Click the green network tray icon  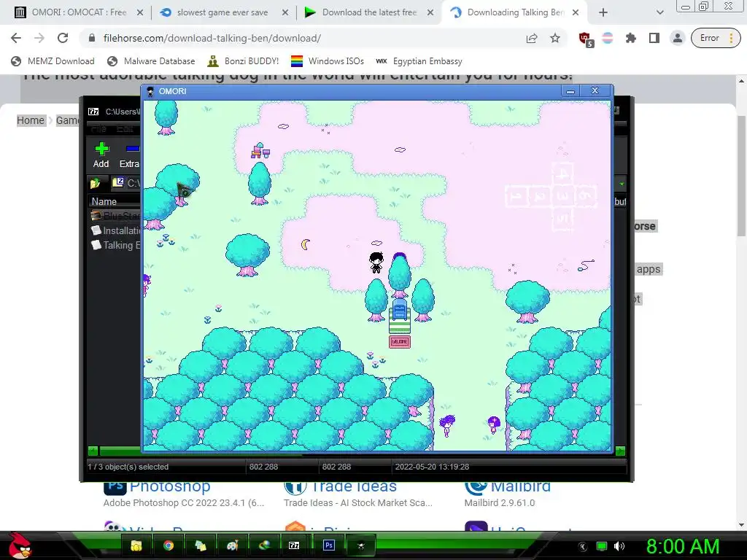602,546
